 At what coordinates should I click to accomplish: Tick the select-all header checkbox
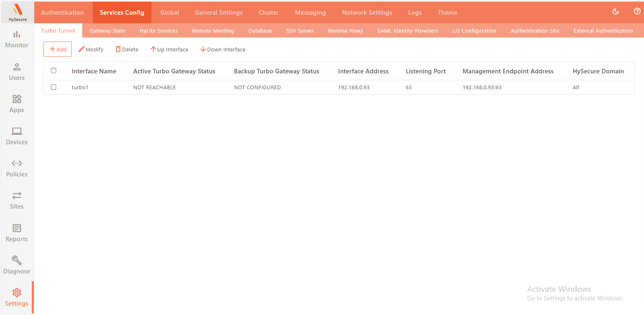[53, 71]
